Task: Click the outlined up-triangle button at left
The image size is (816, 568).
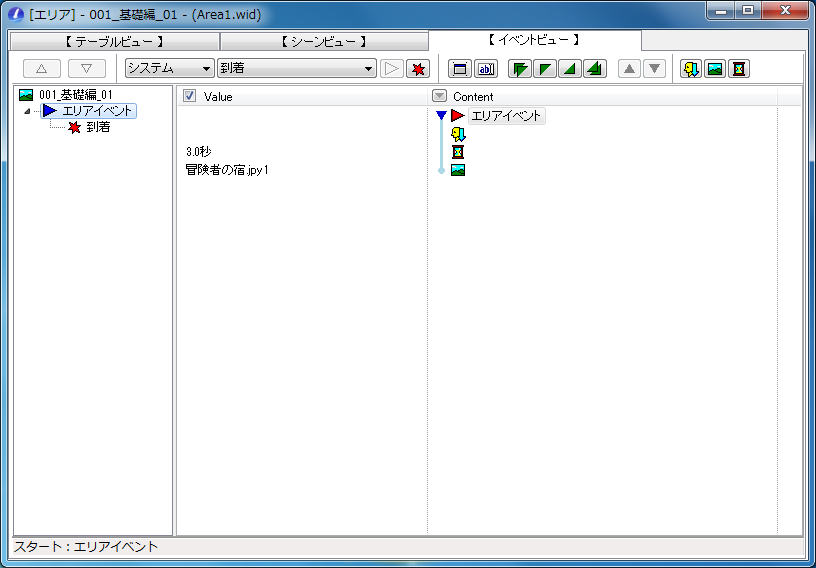Action: tap(42, 69)
